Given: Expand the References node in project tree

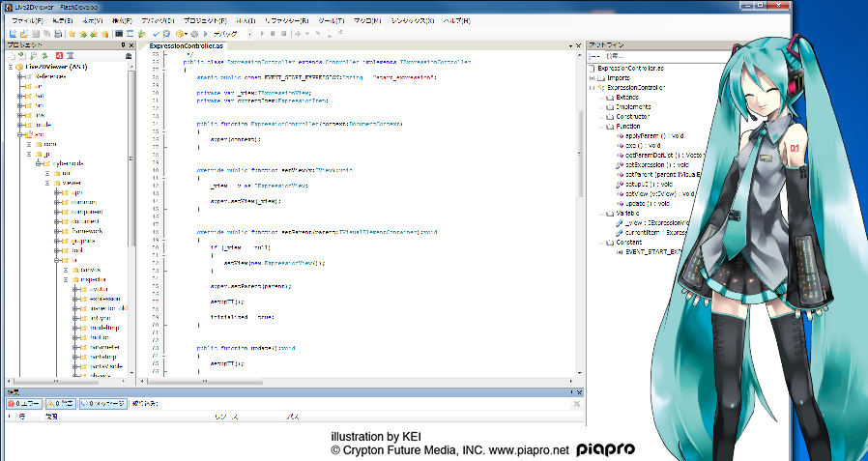Looking at the screenshot, I should tap(20, 76).
